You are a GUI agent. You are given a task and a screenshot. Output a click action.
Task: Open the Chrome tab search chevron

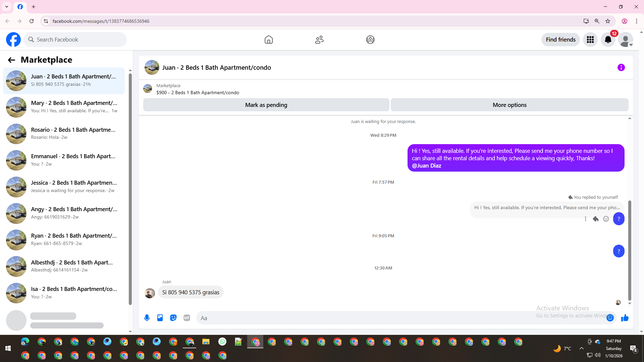click(x=7, y=7)
